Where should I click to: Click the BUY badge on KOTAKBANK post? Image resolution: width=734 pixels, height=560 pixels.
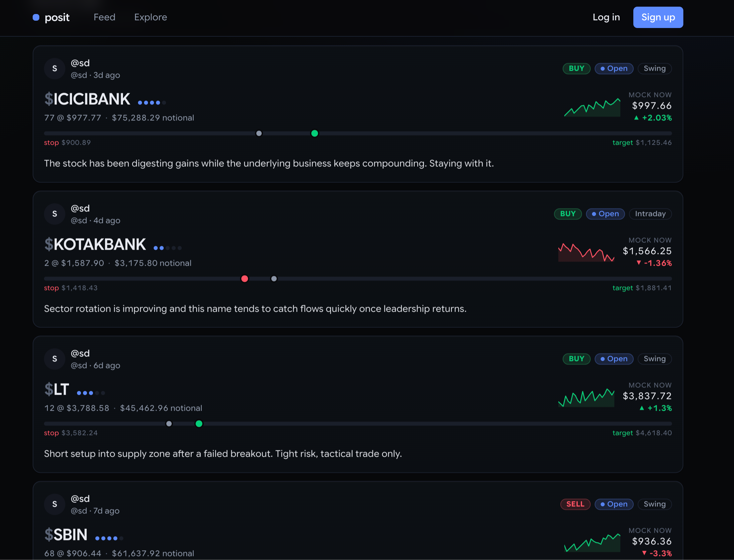[x=568, y=214]
